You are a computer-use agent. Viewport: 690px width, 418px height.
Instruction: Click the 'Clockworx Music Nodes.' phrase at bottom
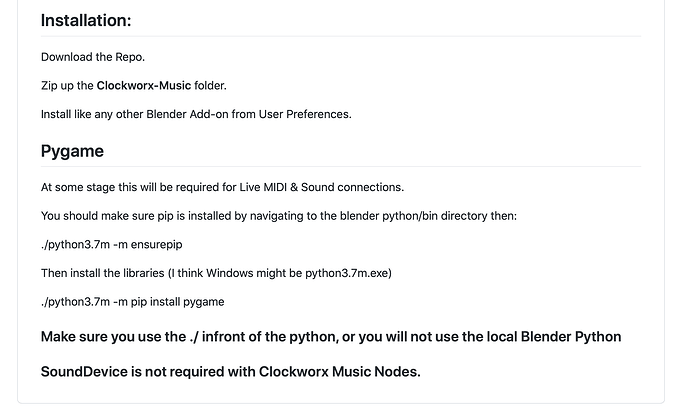point(339,372)
